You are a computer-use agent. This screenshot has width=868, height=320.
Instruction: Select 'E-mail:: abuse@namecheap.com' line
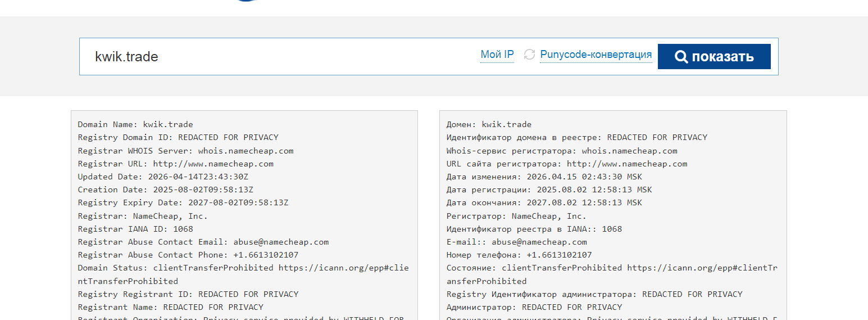click(x=517, y=242)
